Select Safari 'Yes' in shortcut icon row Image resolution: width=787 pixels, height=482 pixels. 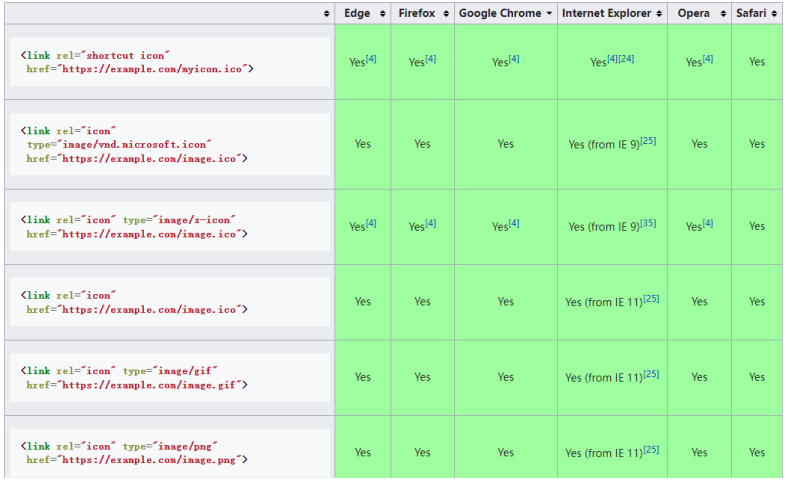(x=757, y=62)
